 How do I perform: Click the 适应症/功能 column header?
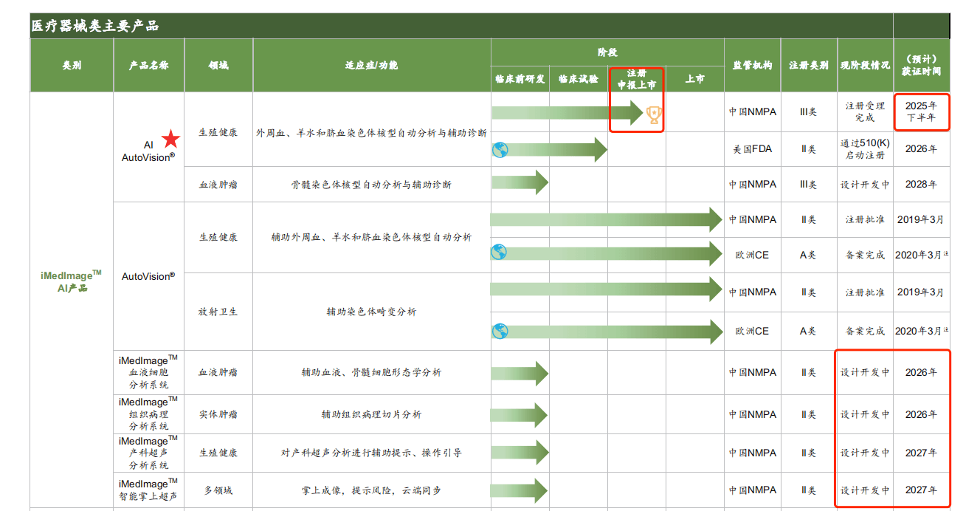(372, 65)
